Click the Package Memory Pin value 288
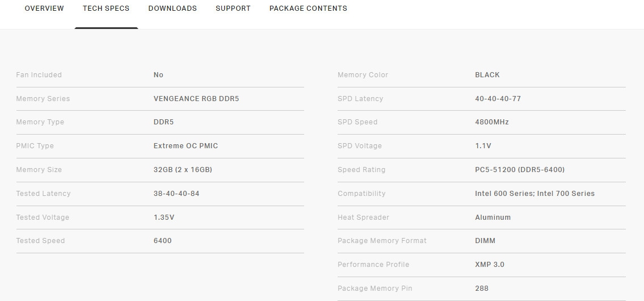644x301 pixels. pos(482,289)
